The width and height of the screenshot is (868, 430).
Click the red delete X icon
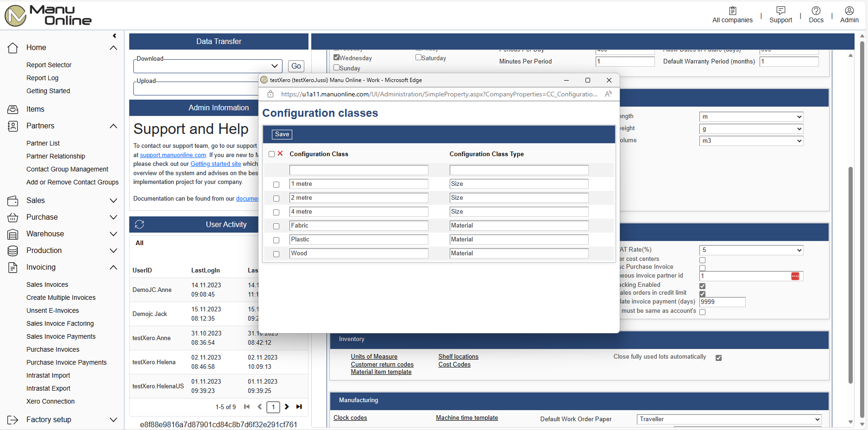280,153
